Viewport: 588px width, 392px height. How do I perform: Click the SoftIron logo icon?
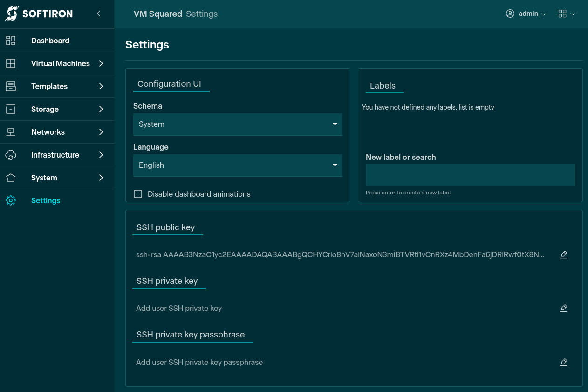pyautogui.click(x=12, y=14)
